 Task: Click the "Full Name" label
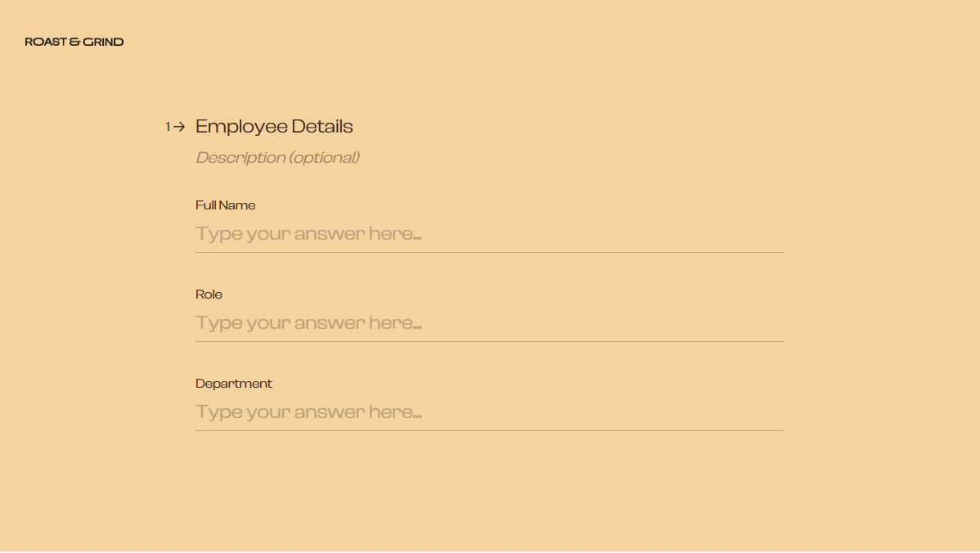[x=225, y=205]
